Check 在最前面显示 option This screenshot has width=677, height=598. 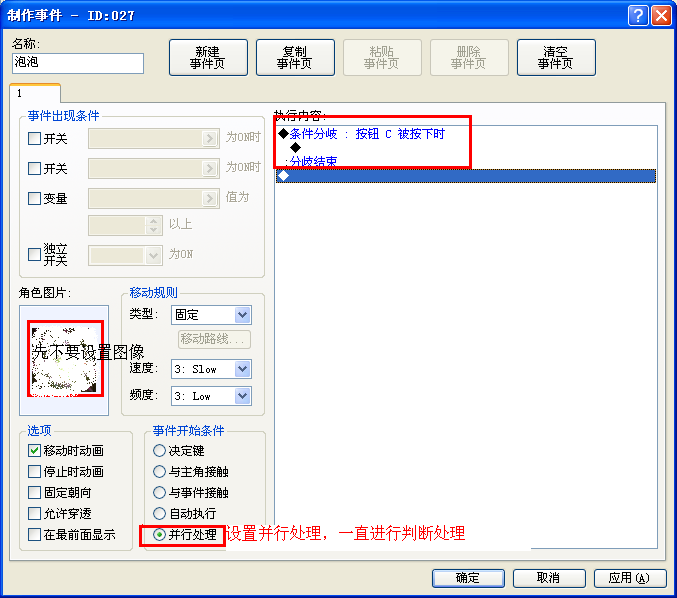point(34,535)
